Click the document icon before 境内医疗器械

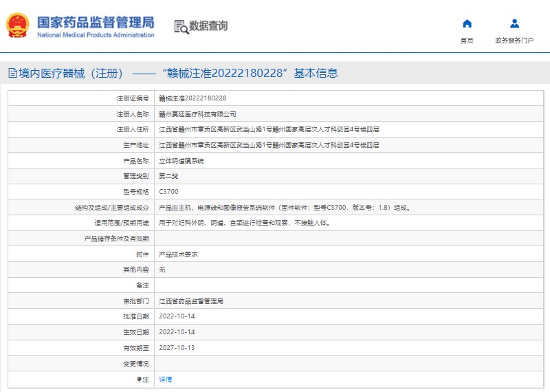[12, 74]
